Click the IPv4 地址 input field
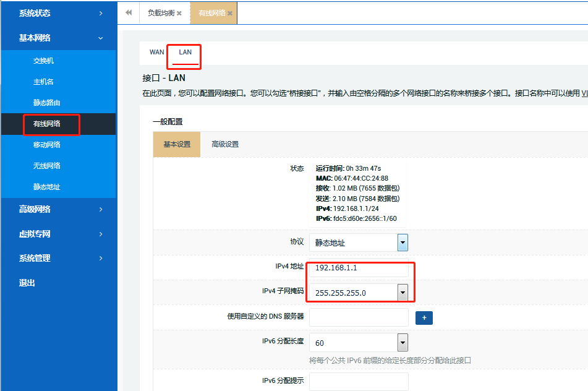 pos(359,267)
